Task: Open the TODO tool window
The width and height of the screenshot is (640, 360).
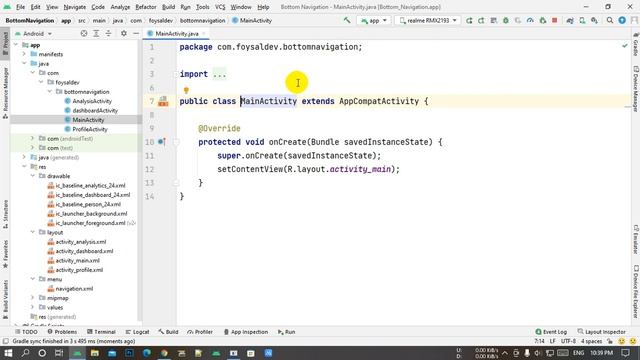Action: point(26,332)
